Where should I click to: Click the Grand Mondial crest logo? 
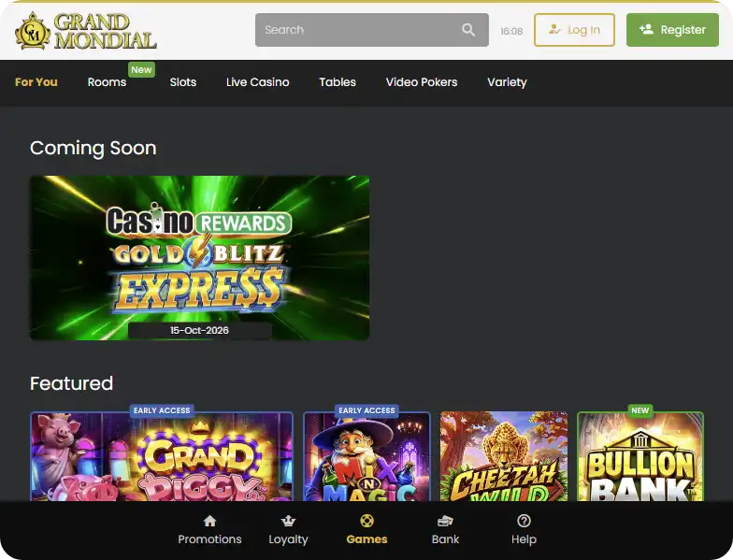coord(33,31)
